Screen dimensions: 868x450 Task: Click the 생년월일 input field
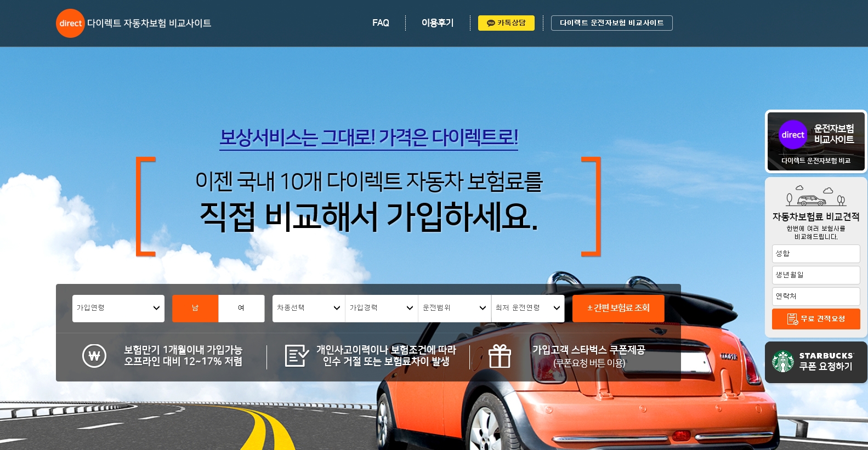pos(816,275)
